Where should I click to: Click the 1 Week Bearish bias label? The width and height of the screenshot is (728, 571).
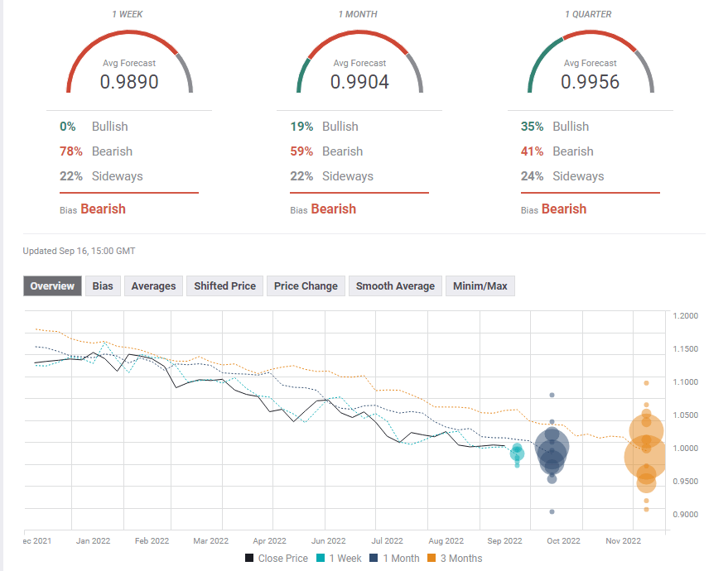pyautogui.click(x=103, y=209)
